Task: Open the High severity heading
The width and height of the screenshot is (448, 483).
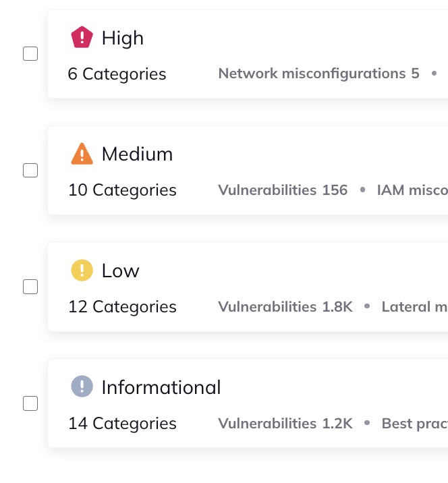Action: point(122,38)
